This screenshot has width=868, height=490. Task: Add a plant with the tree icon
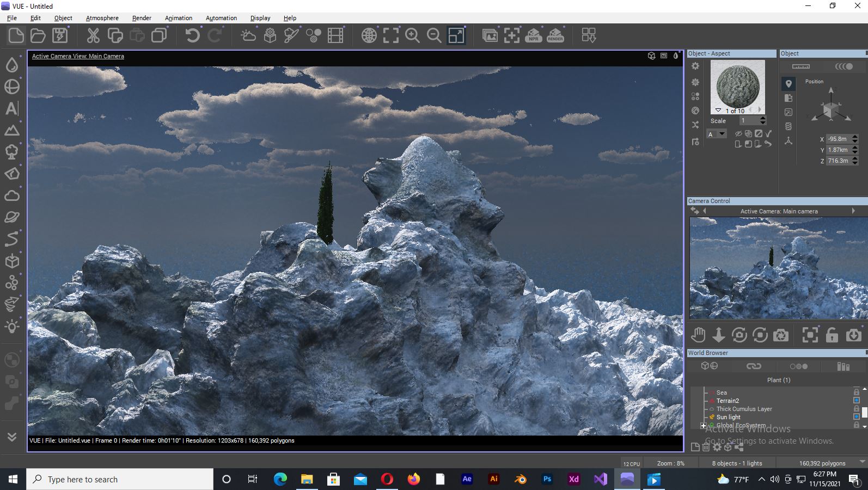[12, 152]
